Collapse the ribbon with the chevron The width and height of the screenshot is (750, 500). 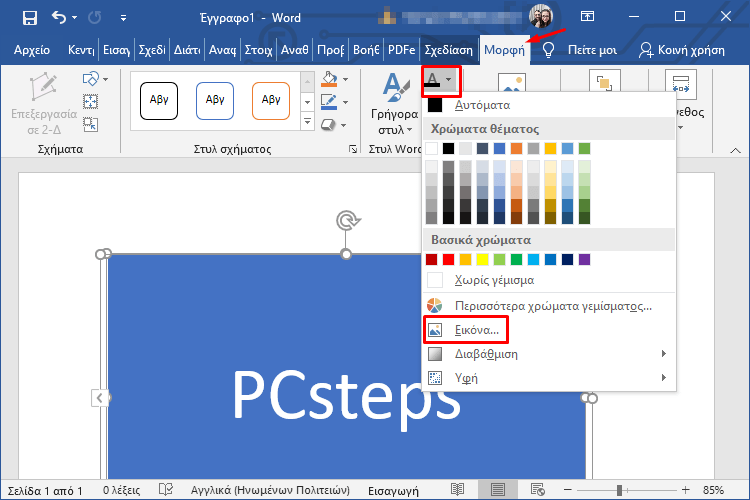pyautogui.click(x=736, y=150)
